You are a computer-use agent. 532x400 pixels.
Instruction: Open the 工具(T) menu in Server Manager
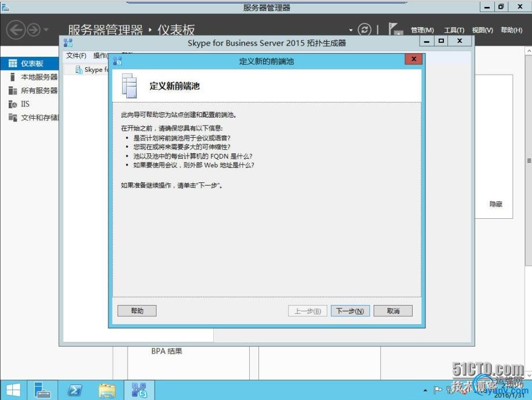click(454, 30)
